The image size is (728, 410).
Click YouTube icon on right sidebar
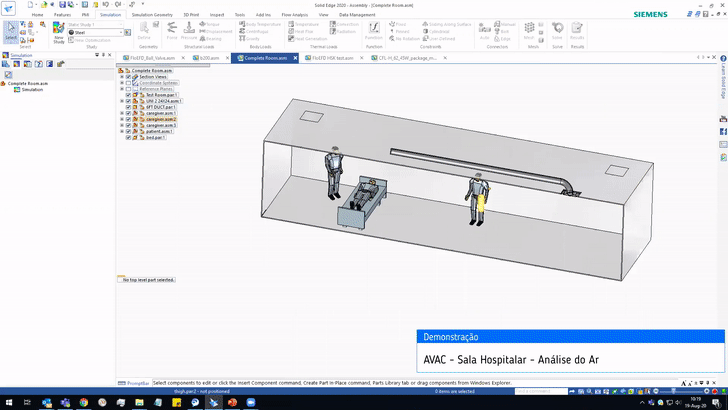(723, 119)
